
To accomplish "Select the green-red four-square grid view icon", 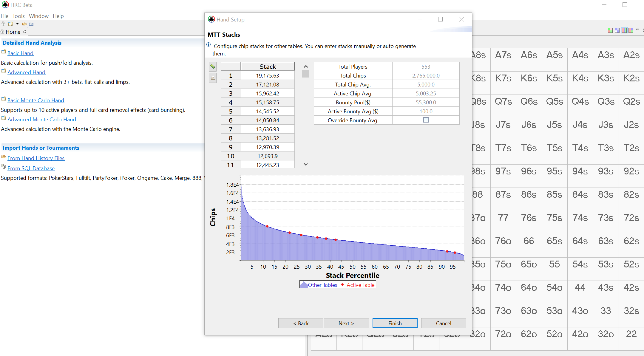I will click(x=610, y=30).
